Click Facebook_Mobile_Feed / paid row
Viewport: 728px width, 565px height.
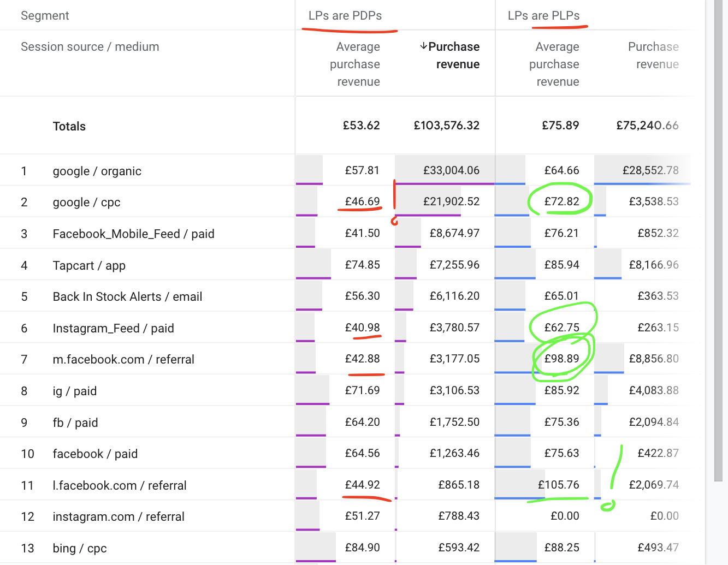coord(133,234)
